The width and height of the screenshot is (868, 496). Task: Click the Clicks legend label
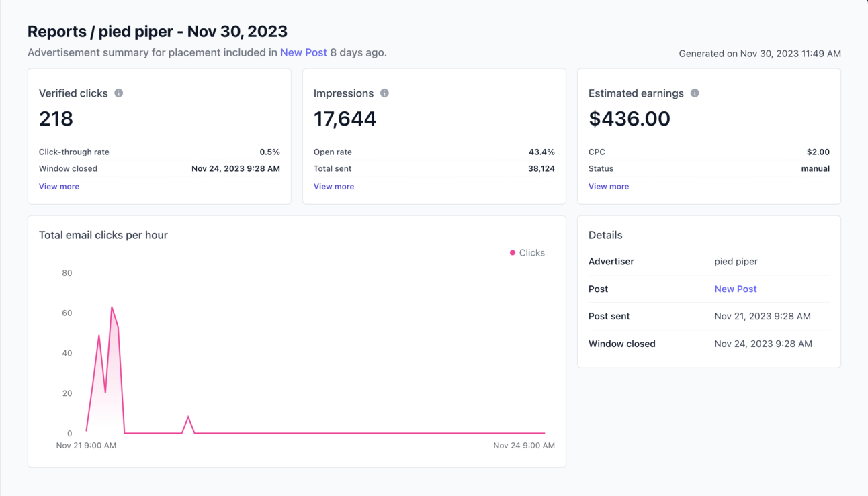532,253
